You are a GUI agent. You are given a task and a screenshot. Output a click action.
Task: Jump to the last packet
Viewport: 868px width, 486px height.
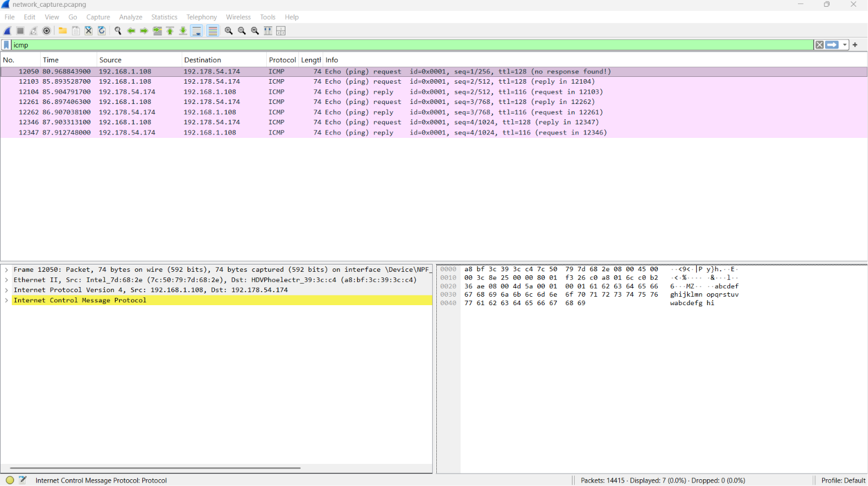coord(183,31)
